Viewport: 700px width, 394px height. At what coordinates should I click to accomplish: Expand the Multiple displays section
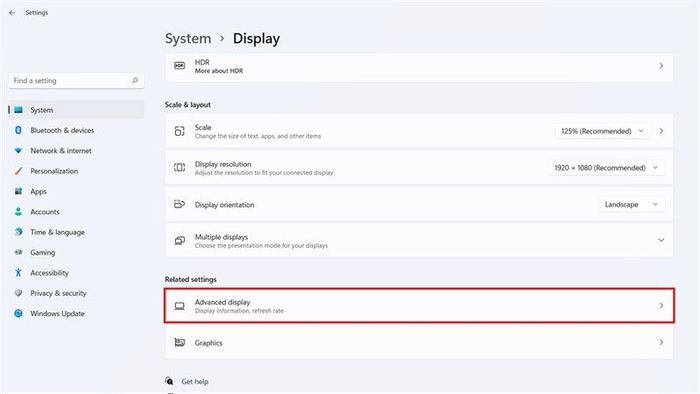pos(661,240)
